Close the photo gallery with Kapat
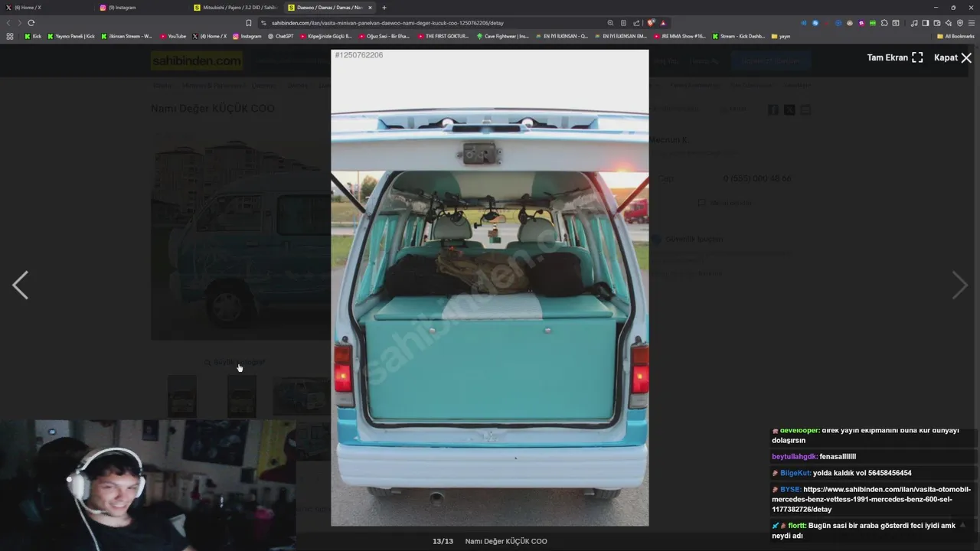980x551 pixels. [x=953, y=57]
